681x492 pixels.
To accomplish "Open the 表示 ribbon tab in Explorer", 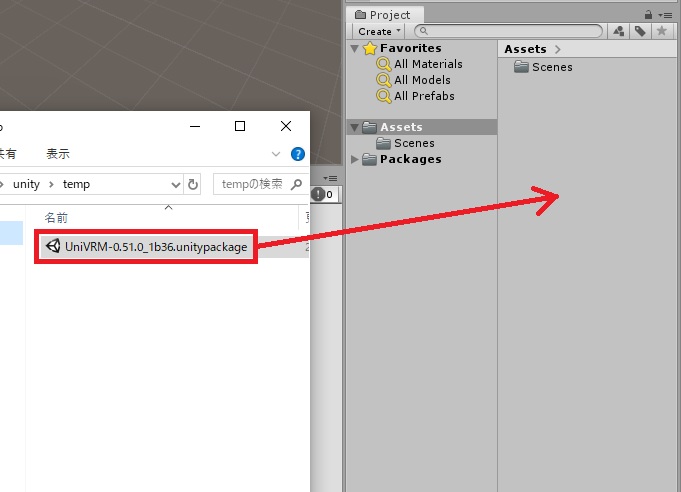I will tap(58, 154).
